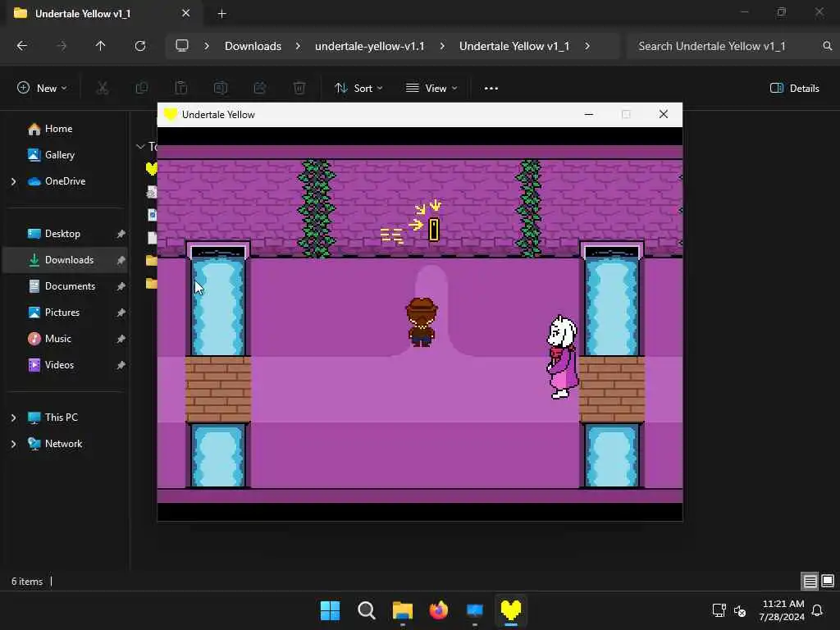Open Videos in Quick access
840x630 pixels.
(59, 365)
